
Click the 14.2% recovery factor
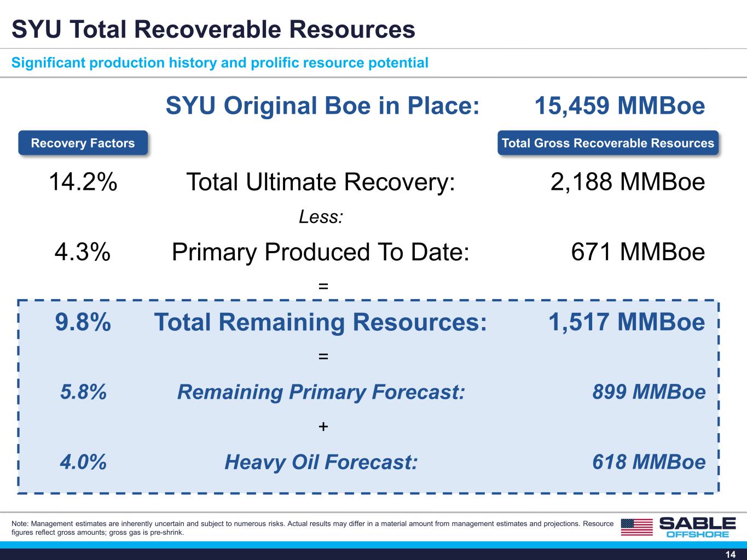coord(83,182)
